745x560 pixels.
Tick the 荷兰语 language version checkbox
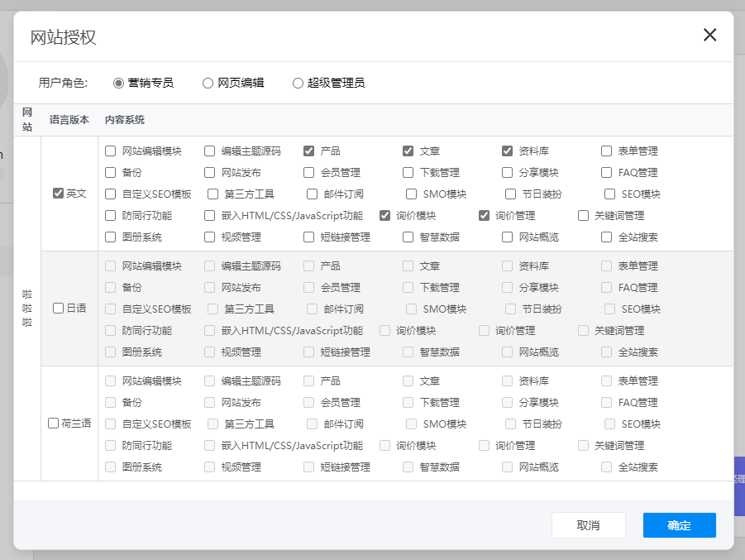tap(54, 423)
